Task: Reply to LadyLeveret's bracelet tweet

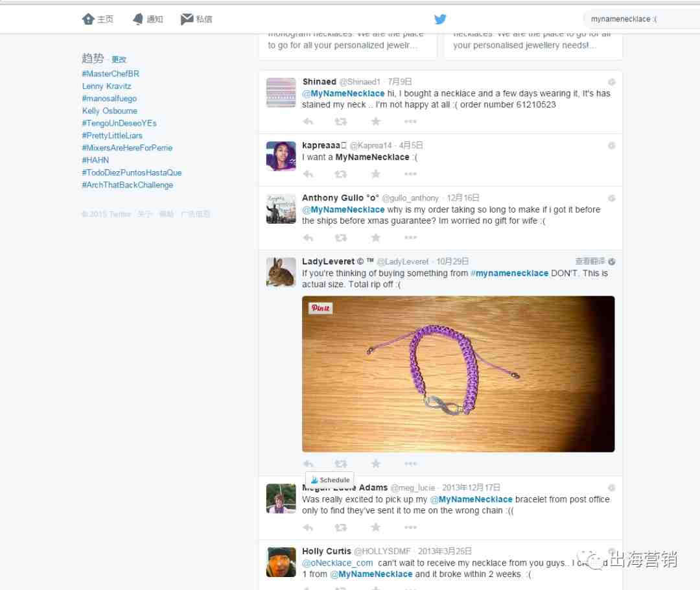Action: tap(308, 464)
